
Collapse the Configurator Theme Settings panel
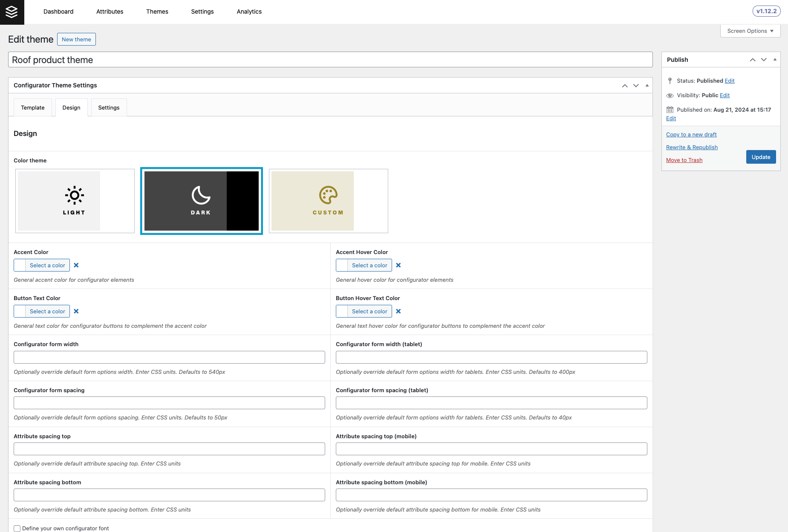(647, 86)
